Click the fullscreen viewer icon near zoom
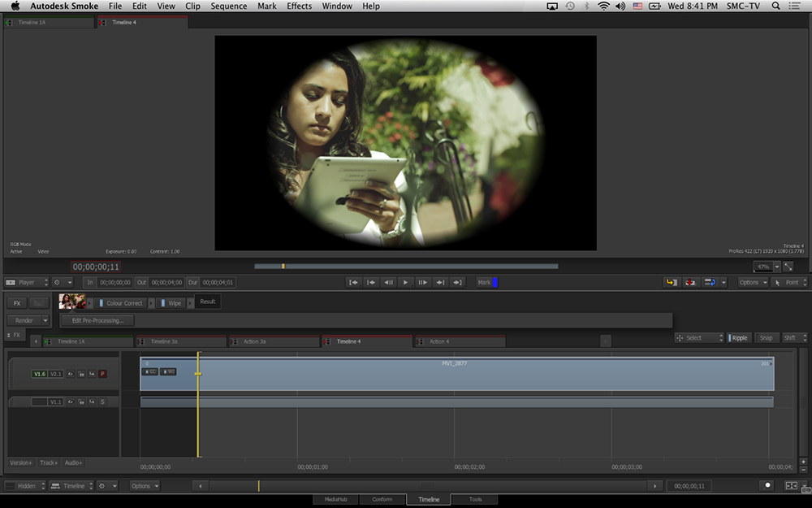812x508 pixels. 788,267
